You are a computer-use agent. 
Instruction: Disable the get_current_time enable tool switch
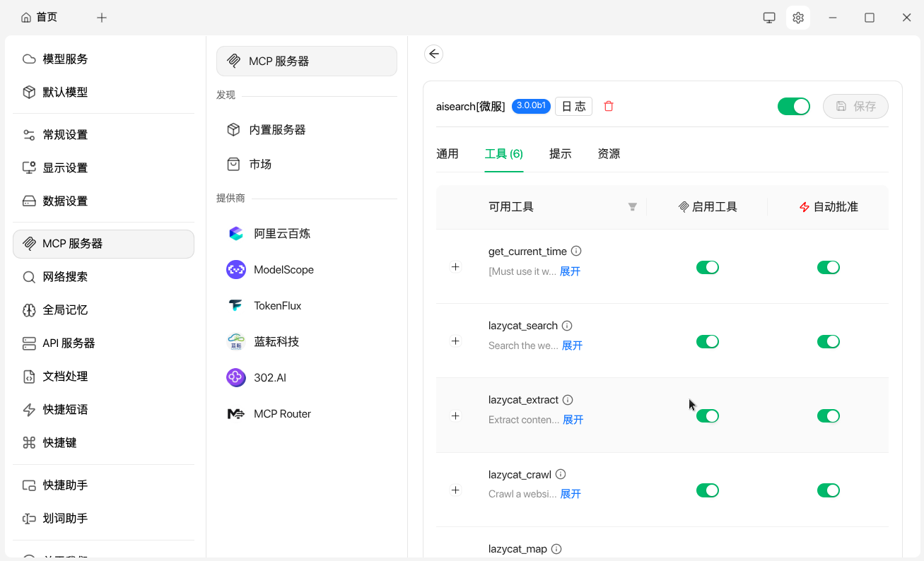point(707,267)
